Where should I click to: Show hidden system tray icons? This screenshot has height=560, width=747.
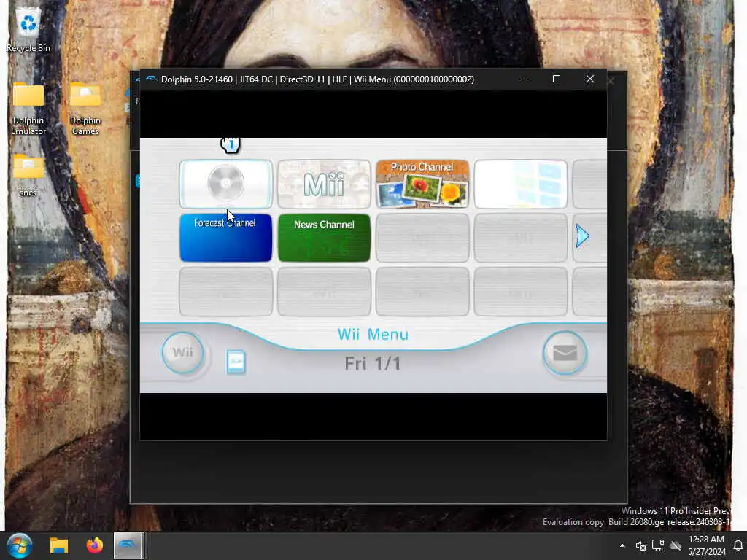coord(622,545)
